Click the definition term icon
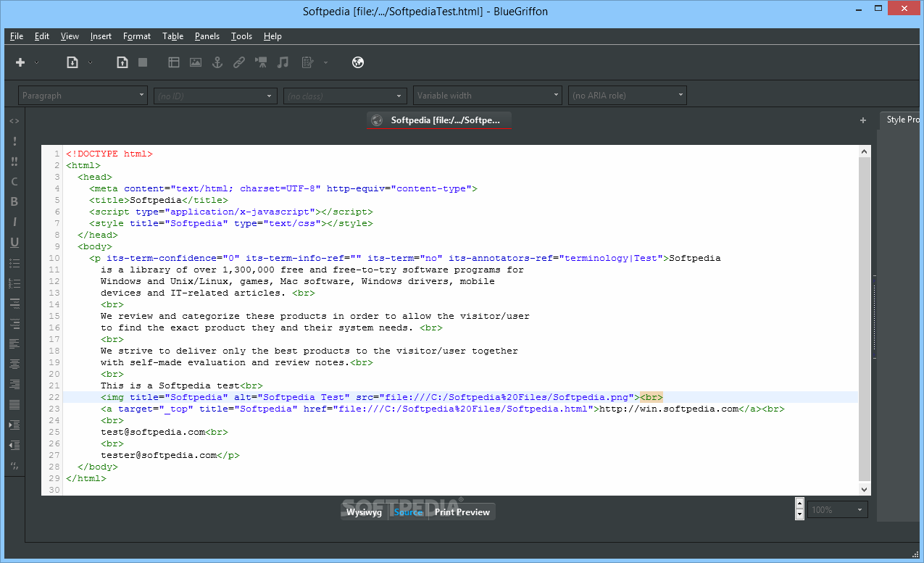Viewport: 924px width, 563px height. click(x=14, y=304)
